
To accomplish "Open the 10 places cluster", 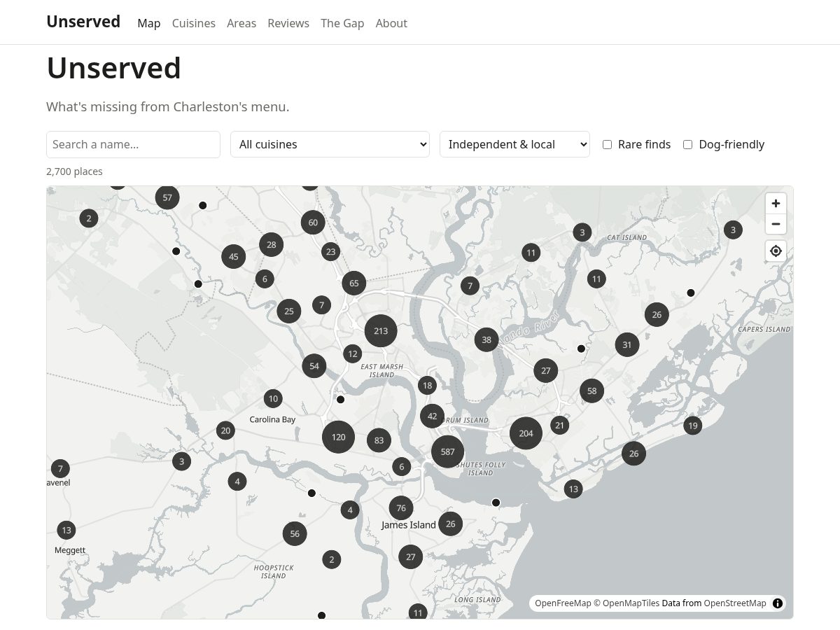I will [x=273, y=398].
